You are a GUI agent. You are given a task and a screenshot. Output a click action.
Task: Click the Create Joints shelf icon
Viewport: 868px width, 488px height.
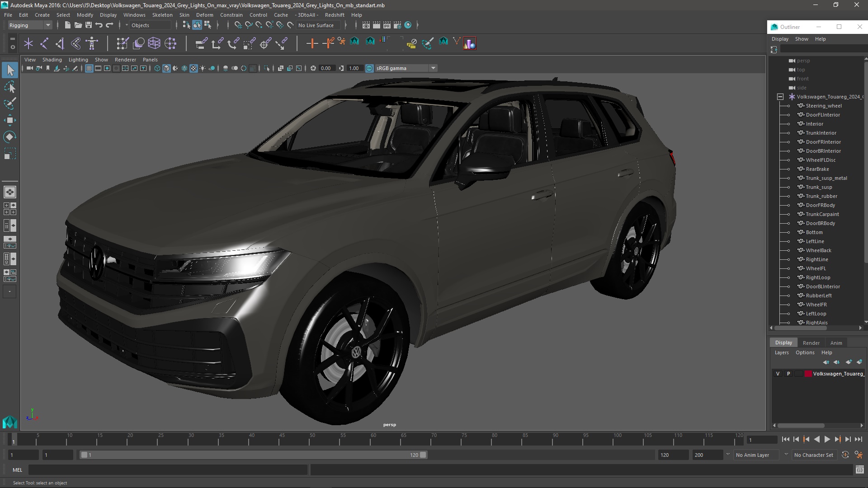(44, 43)
